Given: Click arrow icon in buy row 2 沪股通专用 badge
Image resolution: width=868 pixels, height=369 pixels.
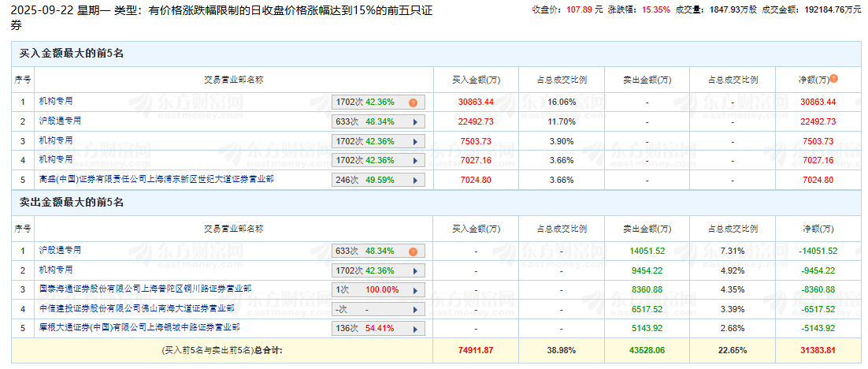Looking at the screenshot, I should [x=414, y=121].
